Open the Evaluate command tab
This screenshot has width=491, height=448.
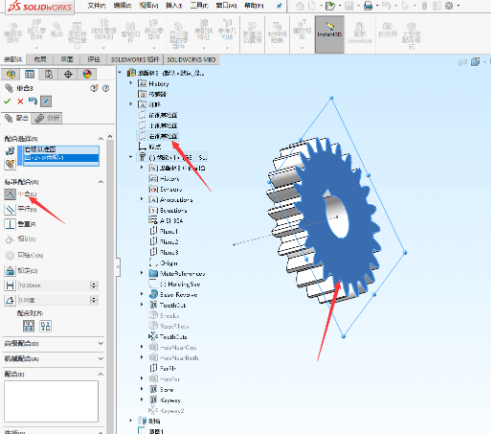point(93,59)
